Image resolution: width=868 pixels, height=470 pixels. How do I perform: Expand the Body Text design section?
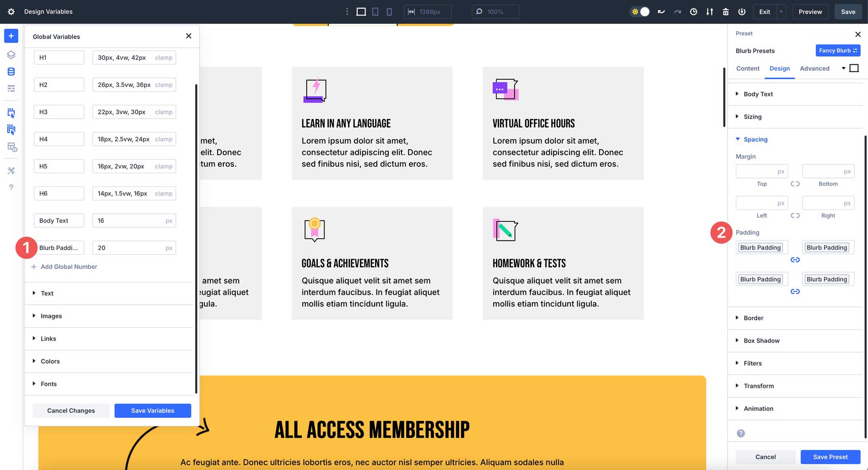(x=795, y=94)
